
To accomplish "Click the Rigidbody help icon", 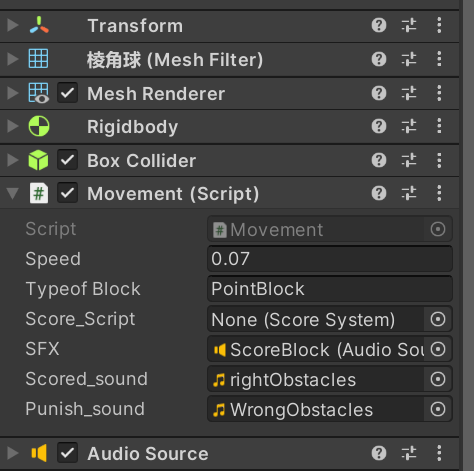I will (x=379, y=126).
